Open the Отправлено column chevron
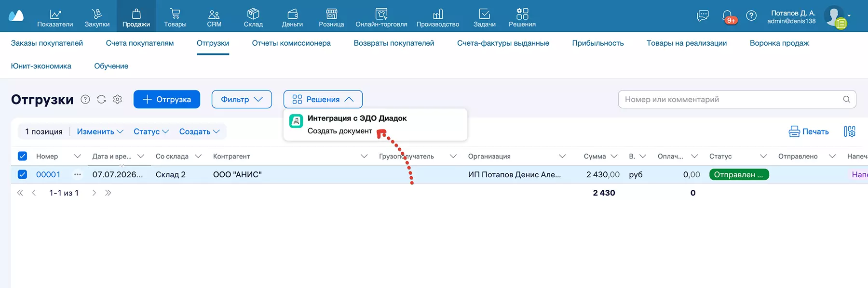The image size is (868, 288). (832, 156)
